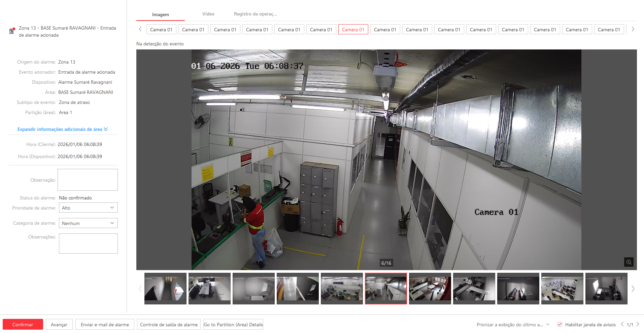Open Categoria de alarme dropdown

click(x=88, y=223)
